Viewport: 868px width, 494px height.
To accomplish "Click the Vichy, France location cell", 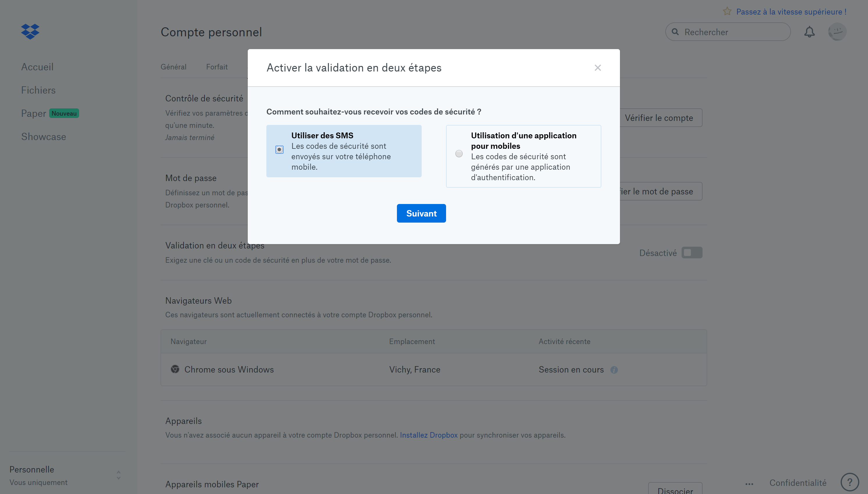I will (x=414, y=369).
